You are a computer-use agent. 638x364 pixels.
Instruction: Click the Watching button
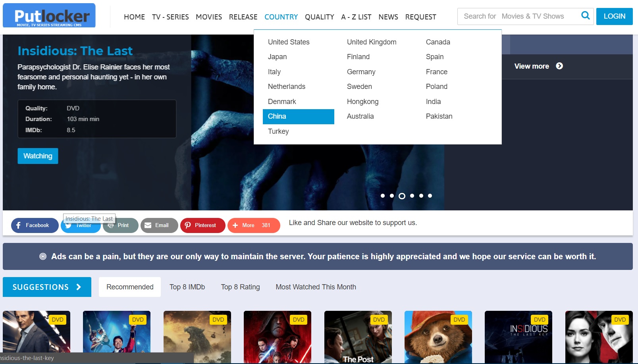point(38,156)
